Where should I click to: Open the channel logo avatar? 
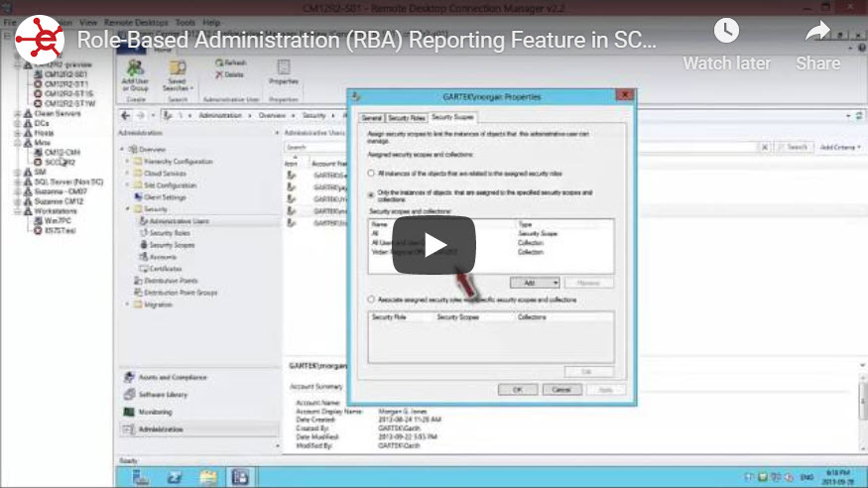click(x=40, y=40)
